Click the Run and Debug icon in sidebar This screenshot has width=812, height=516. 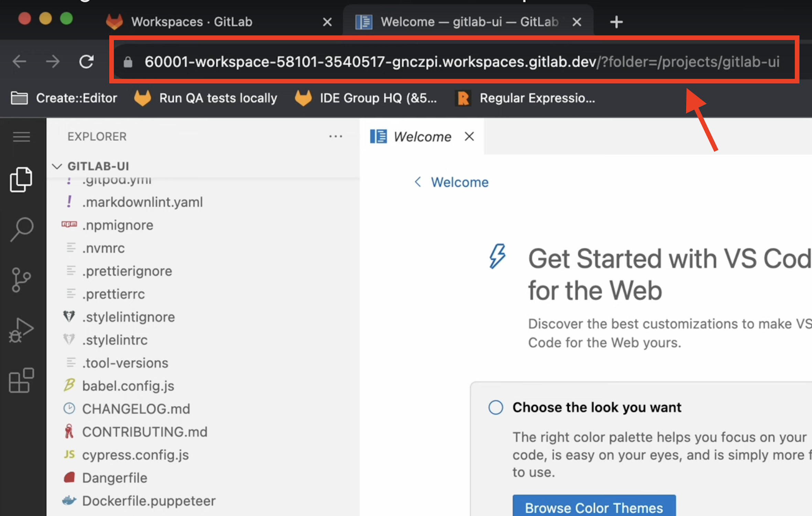(21, 329)
